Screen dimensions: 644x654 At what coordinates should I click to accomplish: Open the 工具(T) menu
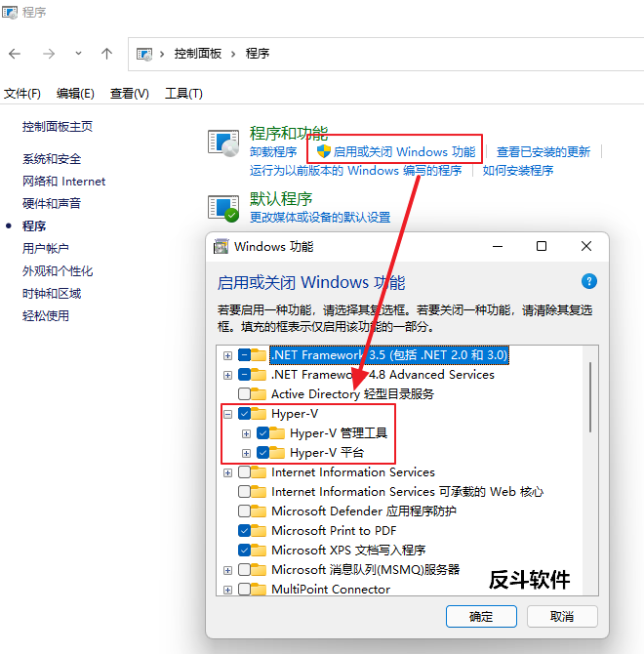pos(183,94)
